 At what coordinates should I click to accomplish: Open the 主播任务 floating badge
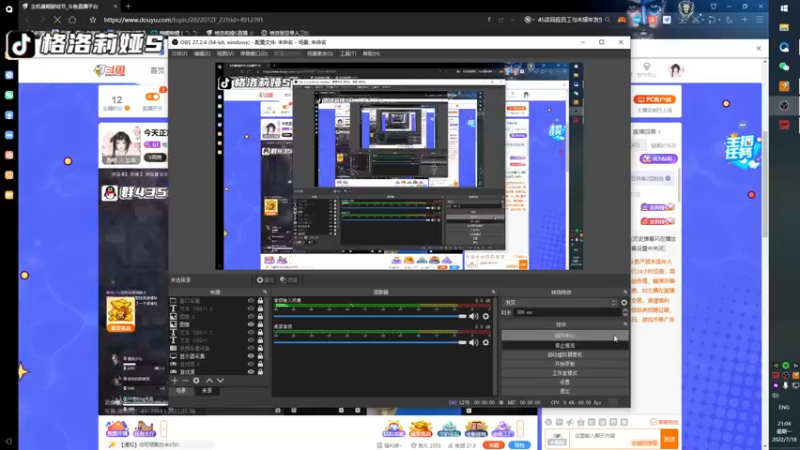tap(742, 150)
